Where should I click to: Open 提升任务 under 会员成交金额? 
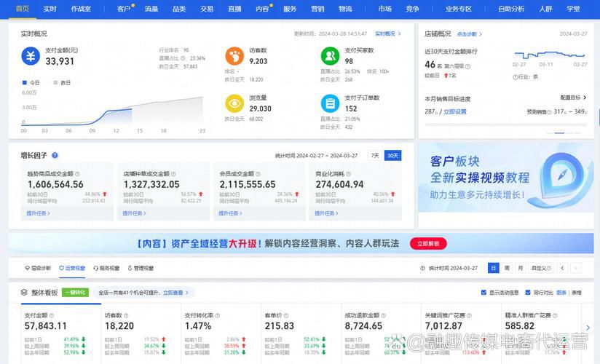[x=230, y=213]
